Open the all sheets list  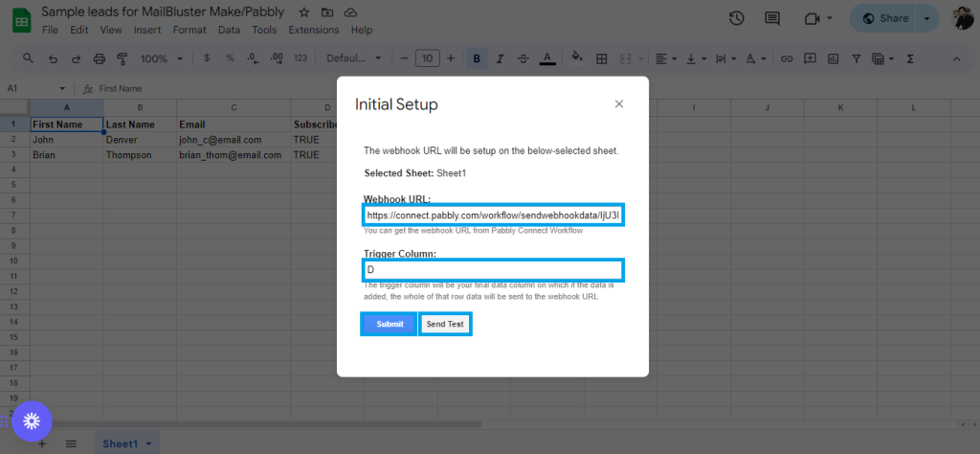(x=71, y=443)
